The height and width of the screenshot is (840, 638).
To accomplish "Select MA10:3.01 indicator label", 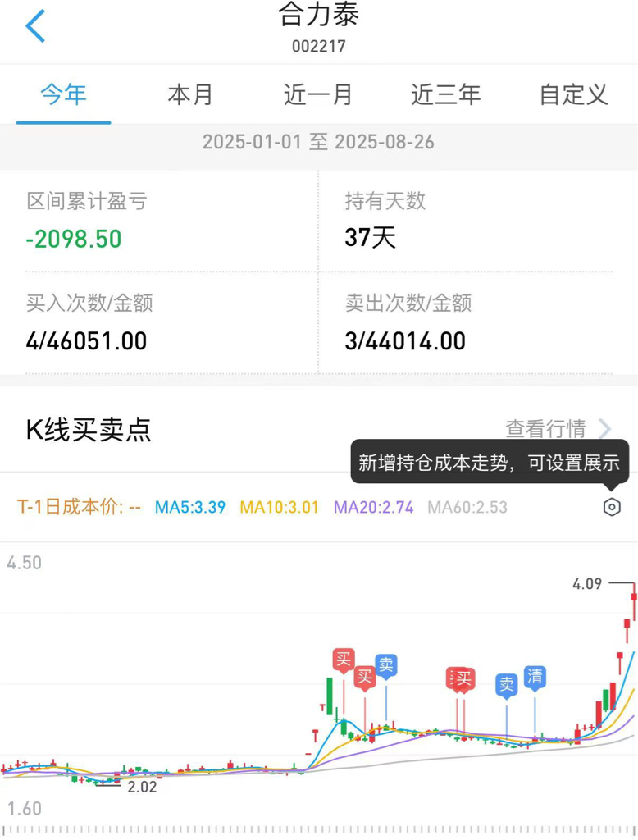I will 279,507.
